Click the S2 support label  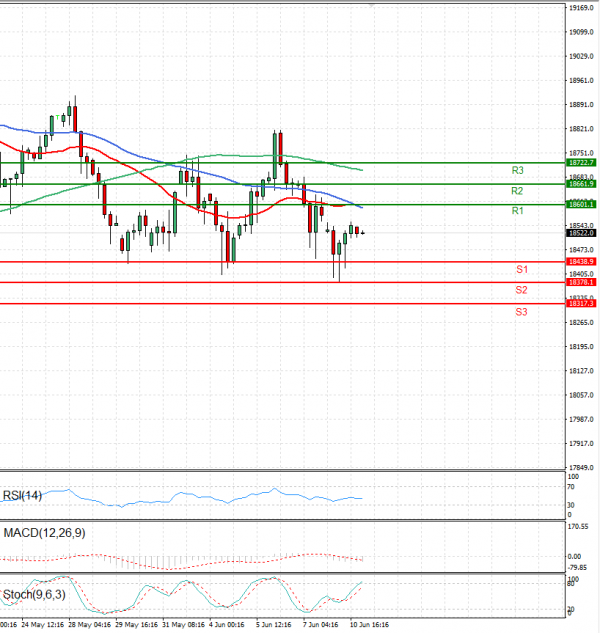pos(521,290)
